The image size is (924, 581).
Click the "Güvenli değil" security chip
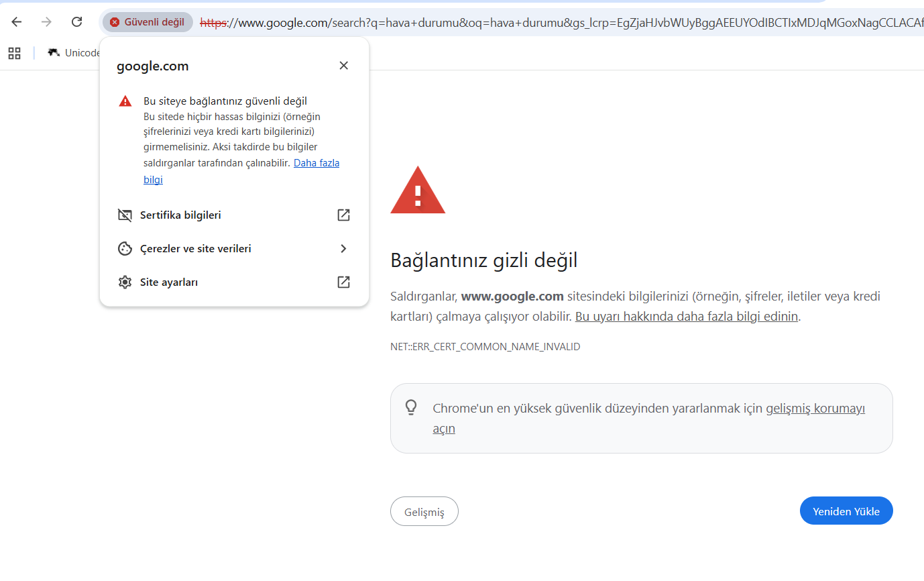148,22
